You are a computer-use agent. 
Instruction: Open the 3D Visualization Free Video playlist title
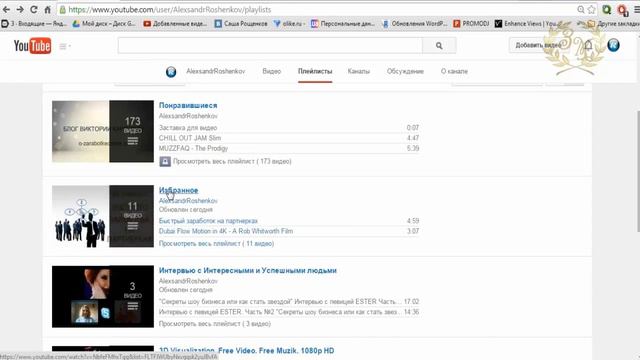[247, 351]
